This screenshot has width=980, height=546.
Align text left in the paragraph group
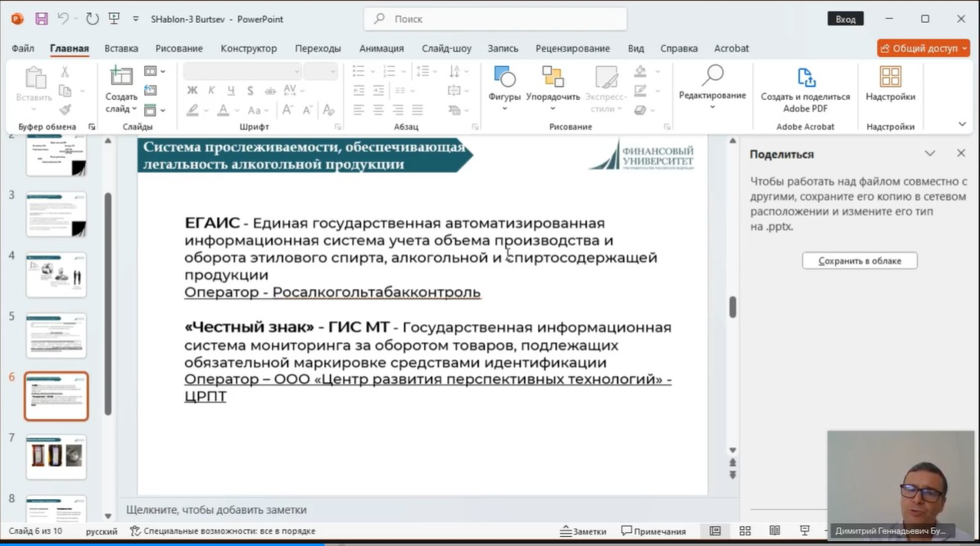(358, 110)
